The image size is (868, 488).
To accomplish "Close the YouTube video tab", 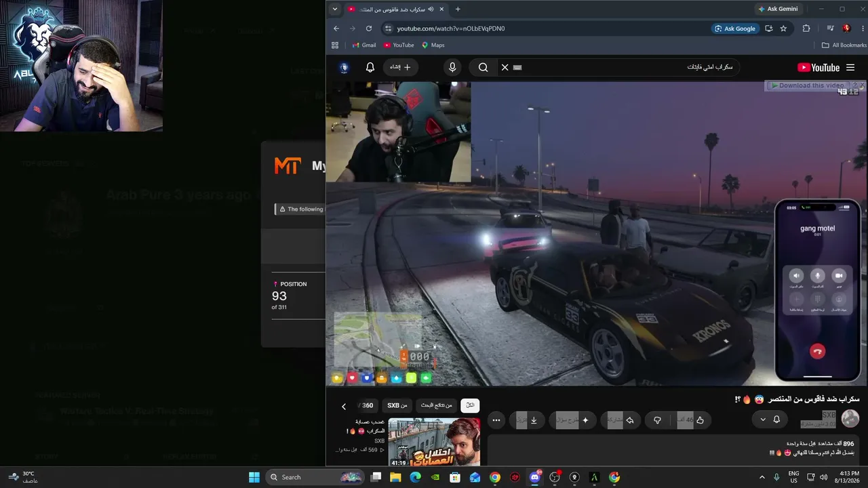I will 441,9.
